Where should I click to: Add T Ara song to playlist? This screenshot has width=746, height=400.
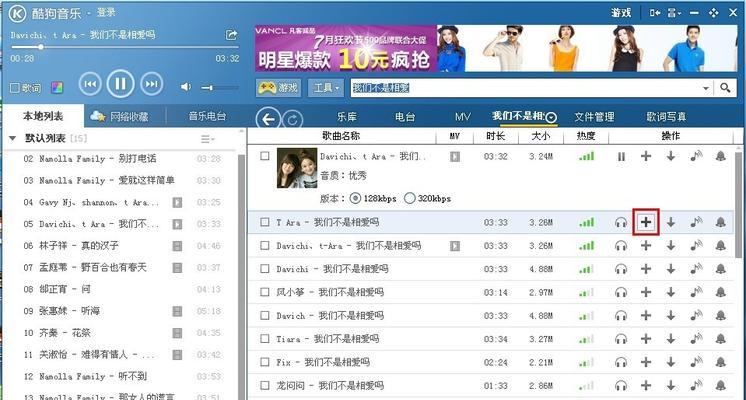tap(646, 222)
